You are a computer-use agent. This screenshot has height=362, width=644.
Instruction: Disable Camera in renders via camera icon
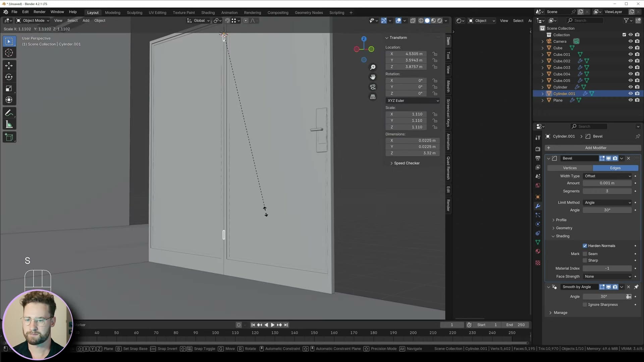(x=637, y=41)
